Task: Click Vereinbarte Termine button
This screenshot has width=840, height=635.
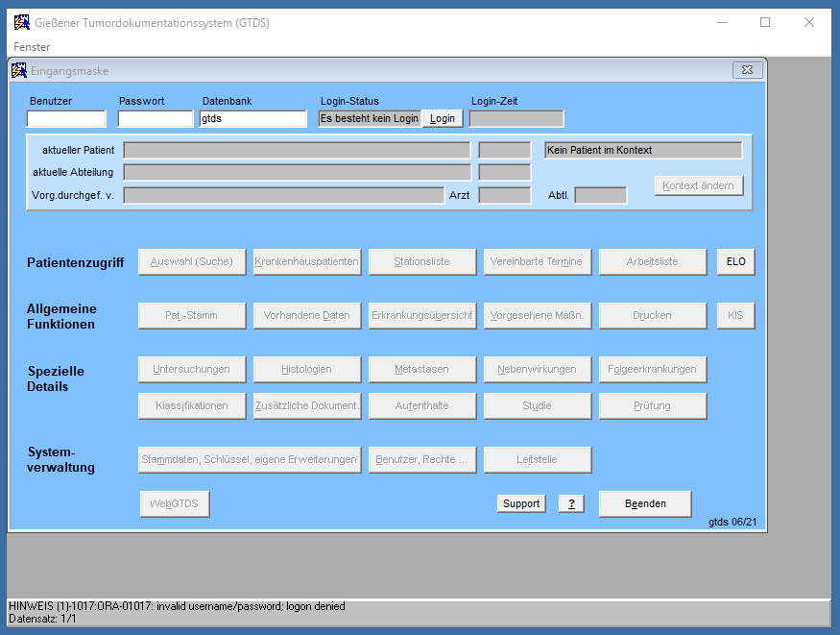Action: 538,261
